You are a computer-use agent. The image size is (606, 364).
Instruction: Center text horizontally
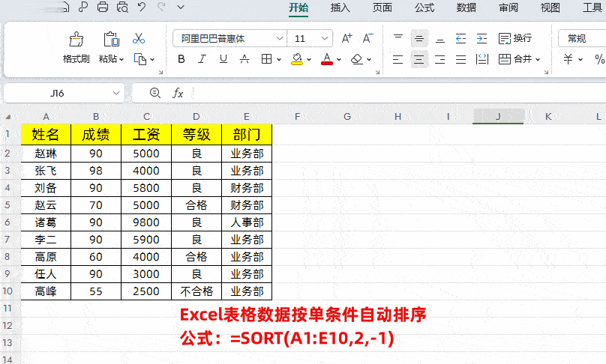(419, 59)
